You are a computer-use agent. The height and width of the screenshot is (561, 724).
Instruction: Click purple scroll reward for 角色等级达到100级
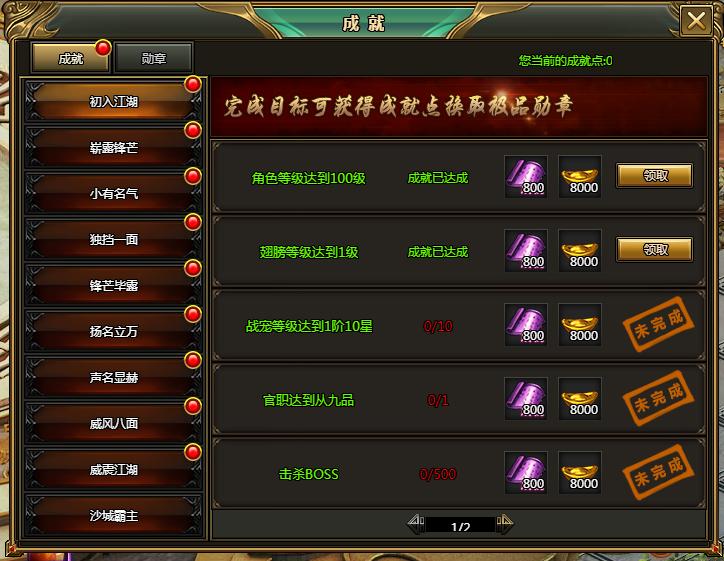click(526, 176)
